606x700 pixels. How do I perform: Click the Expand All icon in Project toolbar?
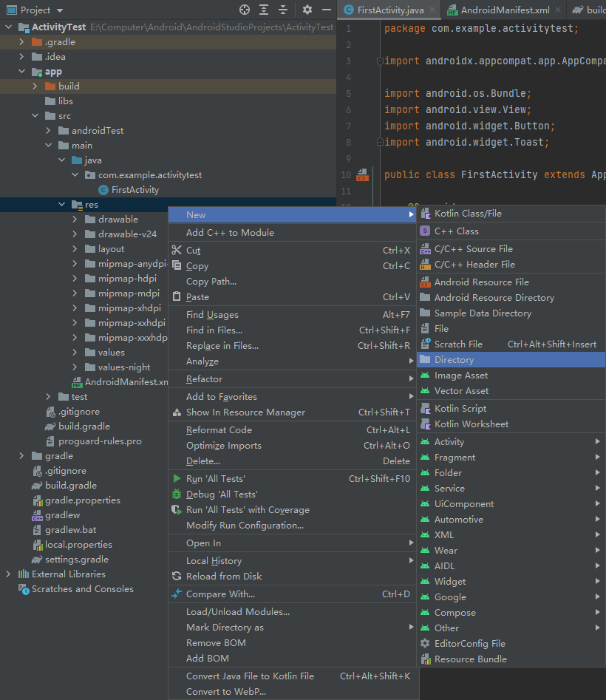point(264,10)
